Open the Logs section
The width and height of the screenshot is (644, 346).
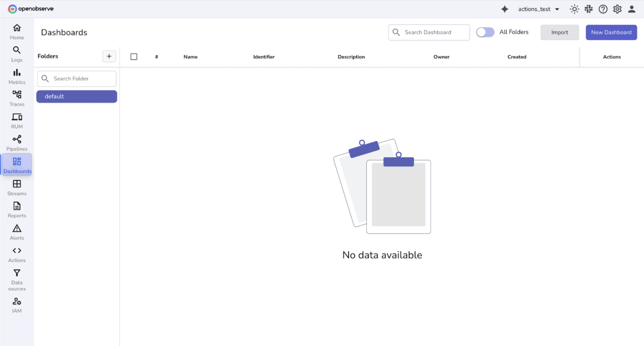16,54
